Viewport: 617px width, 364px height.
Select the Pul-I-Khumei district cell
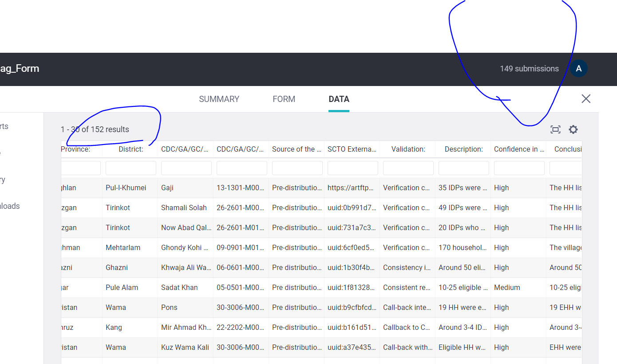(x=126, y=188)
